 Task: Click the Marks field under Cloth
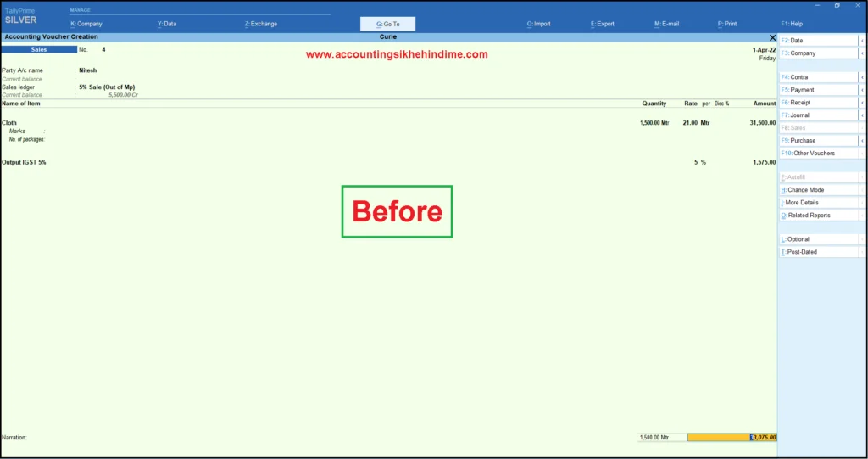coord(28,132)
